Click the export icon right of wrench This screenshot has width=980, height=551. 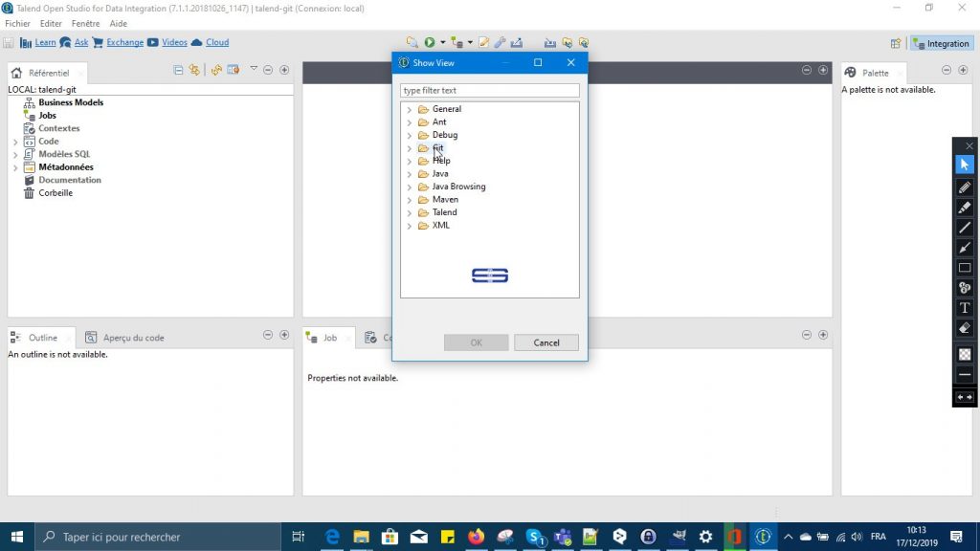516,42
